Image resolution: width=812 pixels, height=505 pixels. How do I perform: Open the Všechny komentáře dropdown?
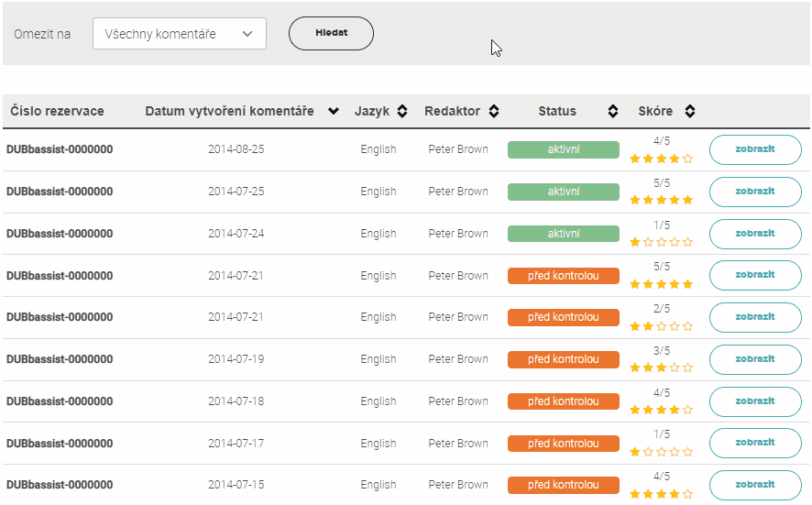(x=180, y=34)
